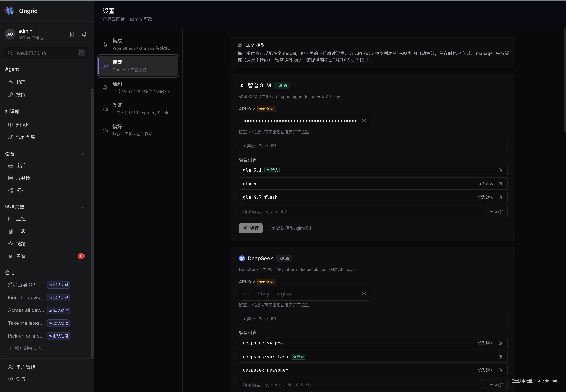
Task: Open conversation Take the lates...
Action: point(26,323)
